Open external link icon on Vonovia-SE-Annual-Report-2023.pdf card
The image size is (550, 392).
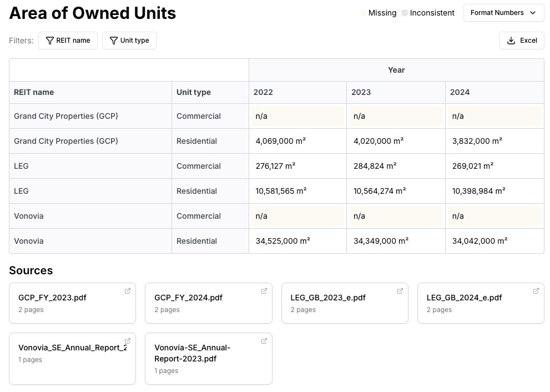click(264, 341)
